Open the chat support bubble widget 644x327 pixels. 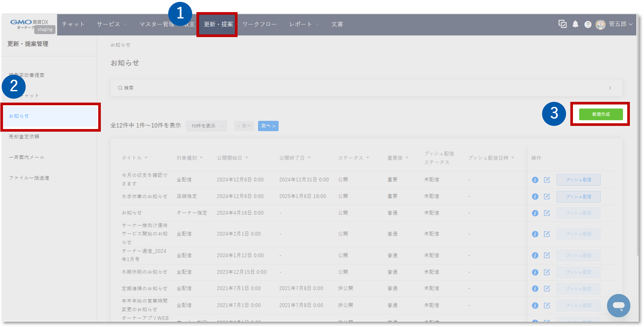pos(619,305)
